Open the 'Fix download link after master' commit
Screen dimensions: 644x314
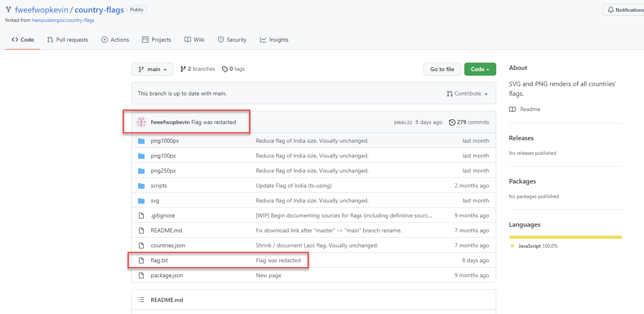click(x=329, y=231)
